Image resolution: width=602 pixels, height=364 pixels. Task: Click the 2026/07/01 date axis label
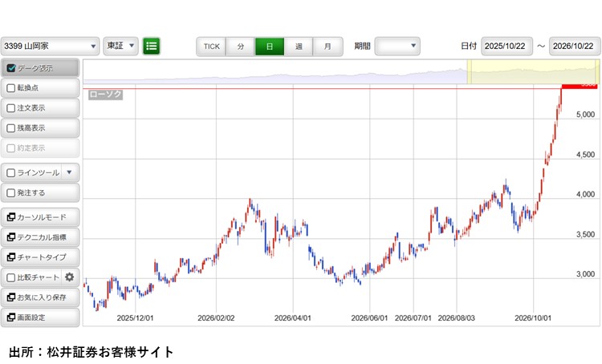[x=413, y=318]
